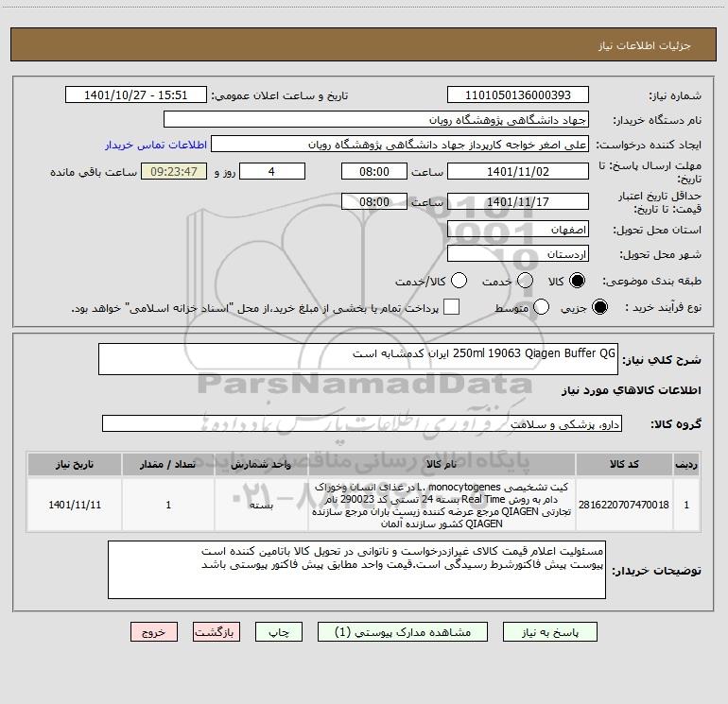The image size is (728, 704).
Task: Click the buyer notes text area
Action: click(356, 570)
